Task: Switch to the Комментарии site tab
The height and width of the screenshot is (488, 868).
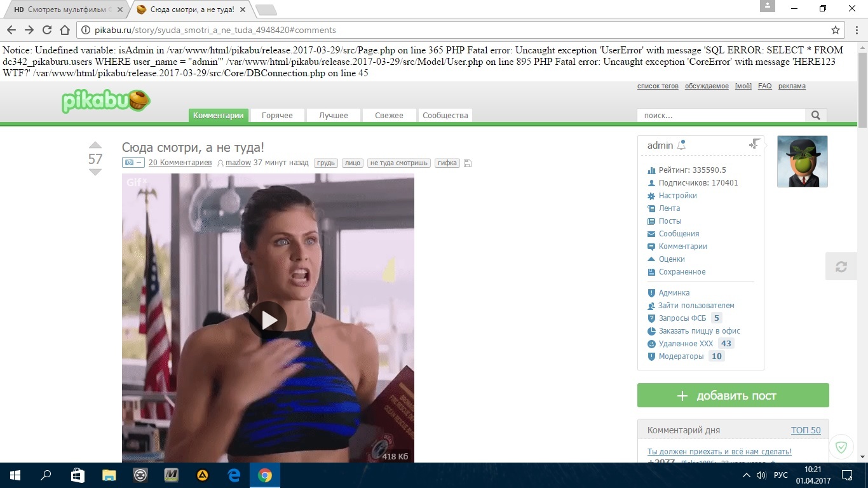Action: tap(218, 115)
